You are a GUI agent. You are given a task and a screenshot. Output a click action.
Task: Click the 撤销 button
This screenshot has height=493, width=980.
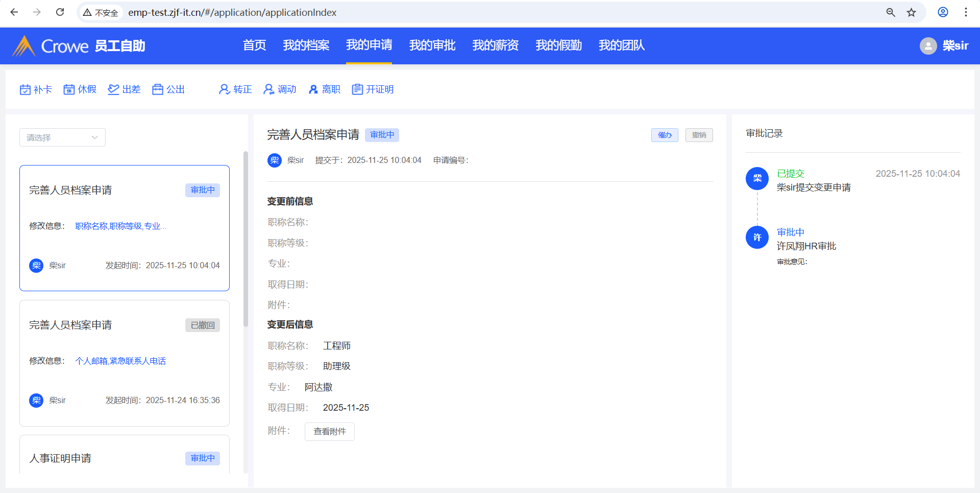[699, 135]
